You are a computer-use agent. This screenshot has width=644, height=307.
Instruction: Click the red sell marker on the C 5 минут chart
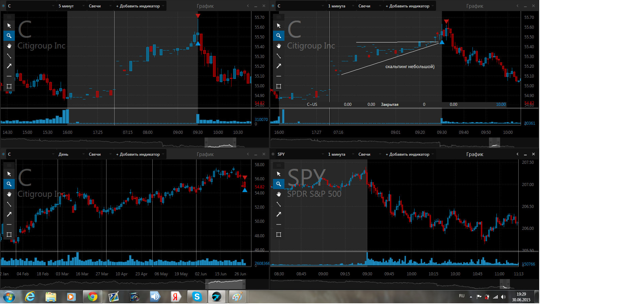[x=198, y=16]
